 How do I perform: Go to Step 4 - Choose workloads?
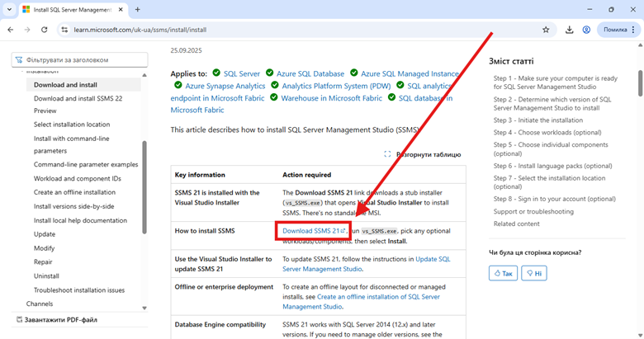tap(547, 133)
